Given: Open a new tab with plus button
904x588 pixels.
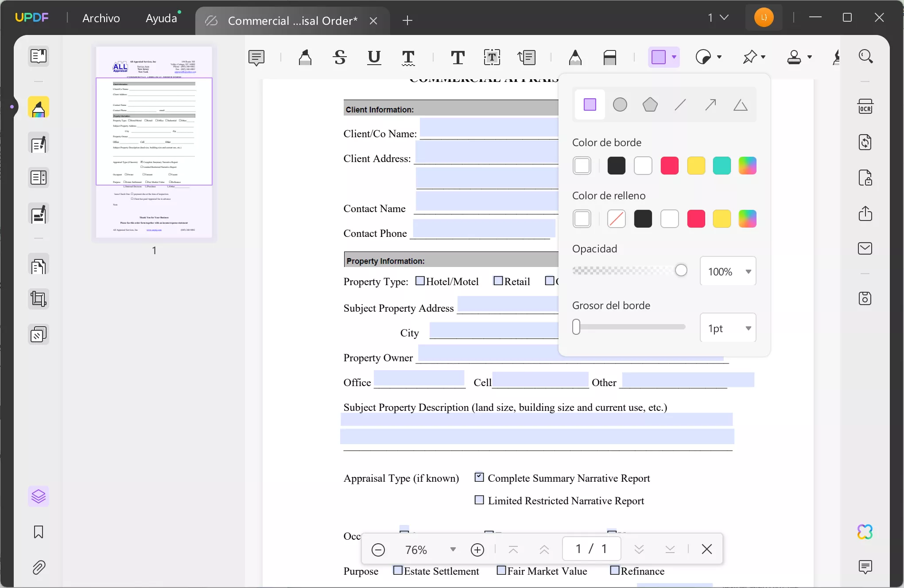Looking at the screenshot, I should pyautogui.click(x=407, y=20).
